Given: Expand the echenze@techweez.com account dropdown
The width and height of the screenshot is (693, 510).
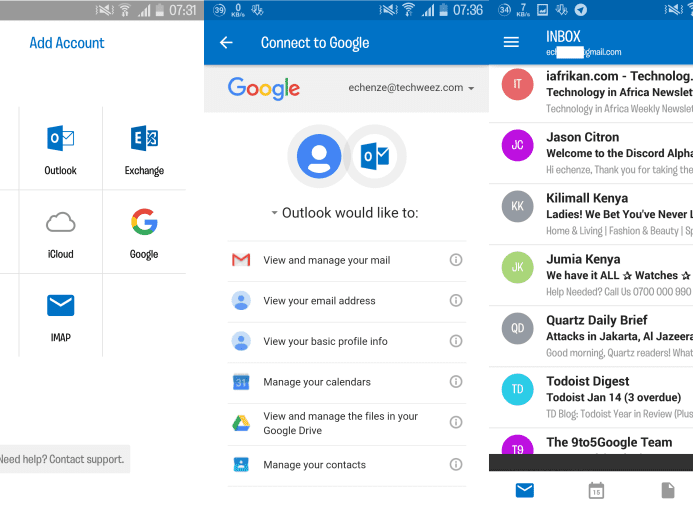Looking at the screenshot, I should [x=411, y=88].
